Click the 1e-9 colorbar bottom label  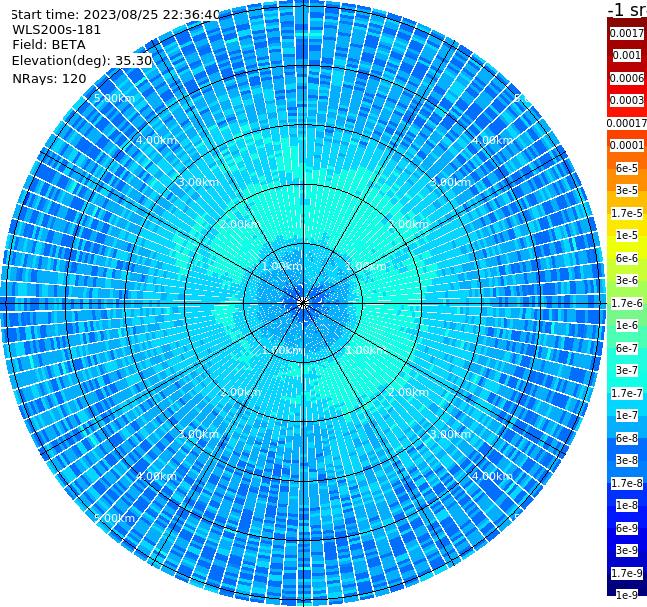point(627,595)
